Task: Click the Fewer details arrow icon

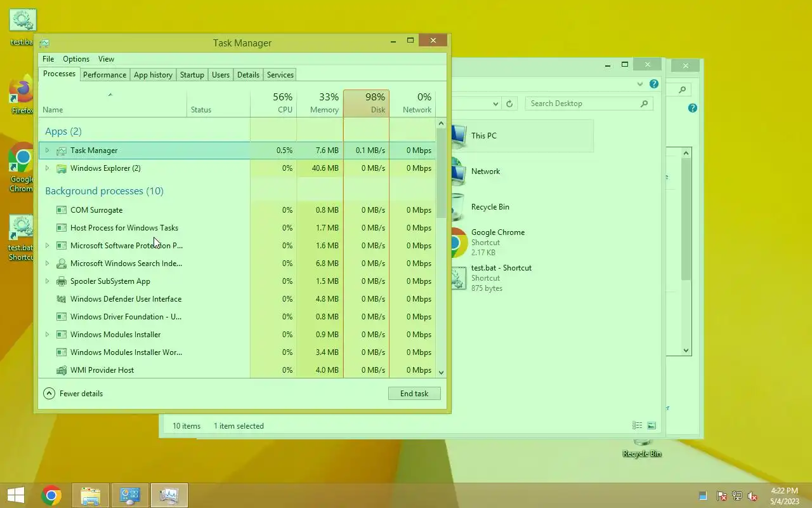Action: point(49,394)
